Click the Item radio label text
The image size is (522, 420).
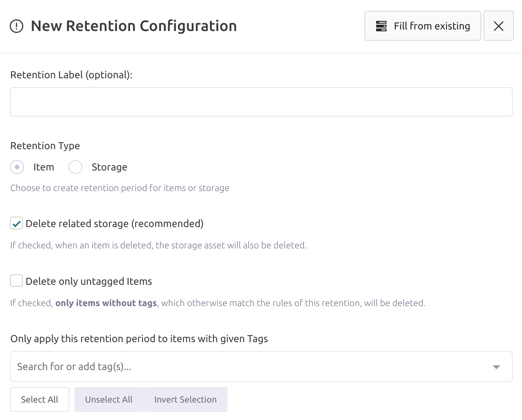(x=43, y=167)
